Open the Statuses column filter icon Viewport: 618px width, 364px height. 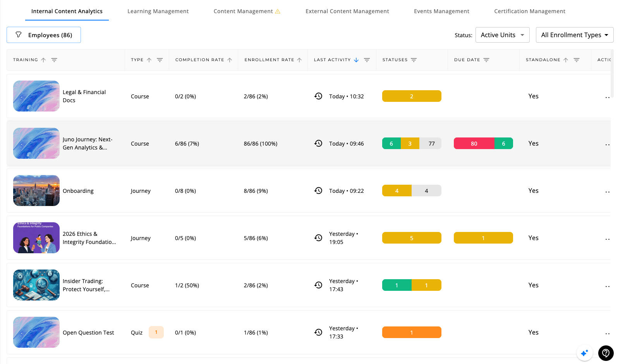click(x=414, y=60)
